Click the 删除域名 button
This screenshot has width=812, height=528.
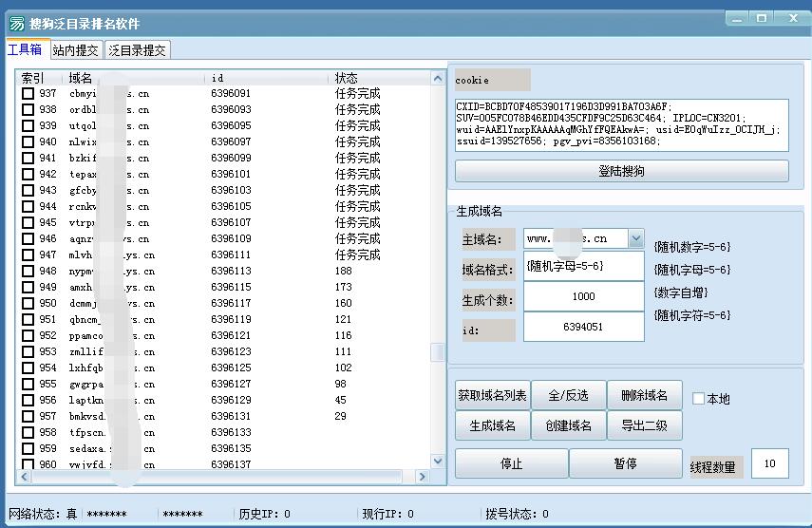[x=644, y=395]
